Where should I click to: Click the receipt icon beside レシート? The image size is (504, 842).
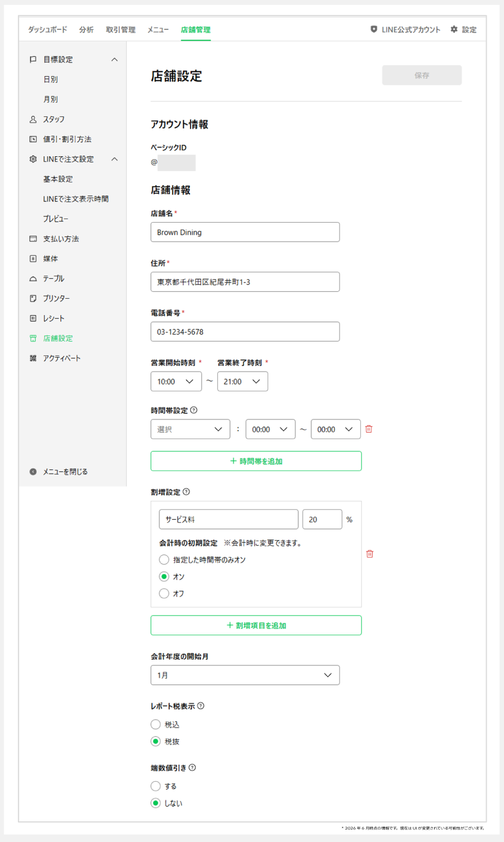(x=33, y=318)
